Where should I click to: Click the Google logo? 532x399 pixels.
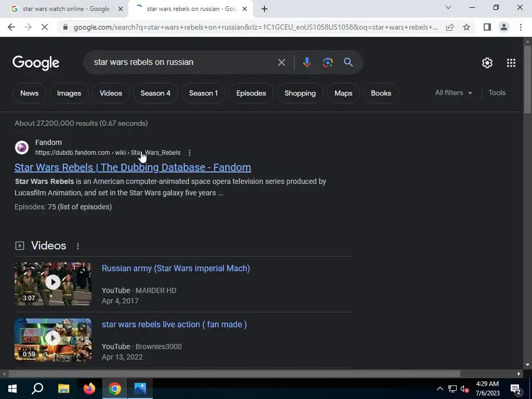pos(36,63)
